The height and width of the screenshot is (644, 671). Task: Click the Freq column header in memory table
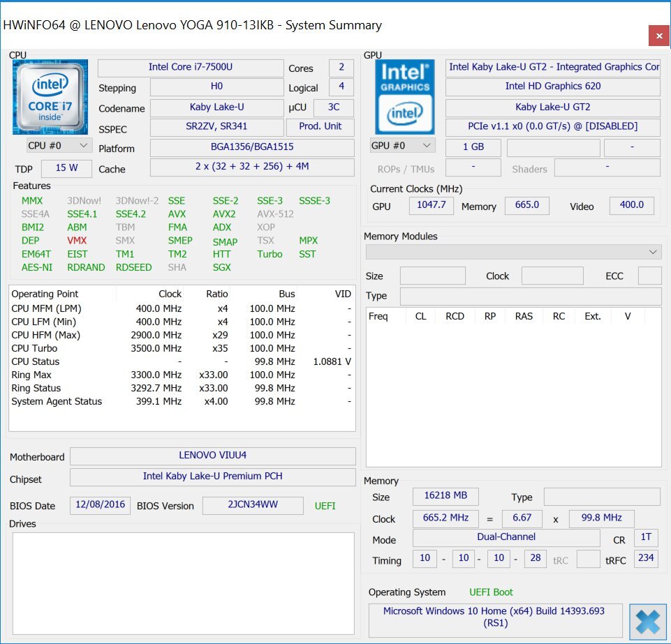coord(378,316)
